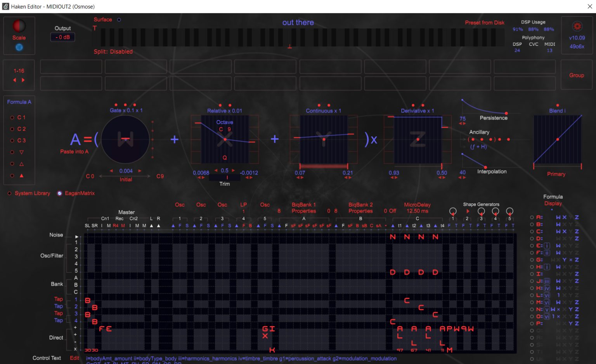Click the red X matrix point under GI
Image resolution: width=596 pixels, height=364 pixels.
(x=265, y=336)
